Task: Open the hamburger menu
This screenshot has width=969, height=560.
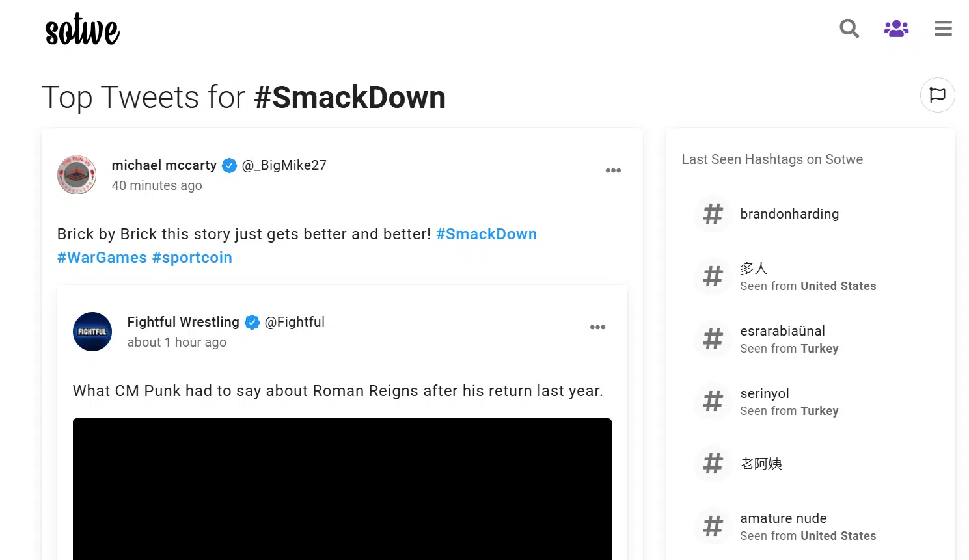Action: tap(943, 29)
